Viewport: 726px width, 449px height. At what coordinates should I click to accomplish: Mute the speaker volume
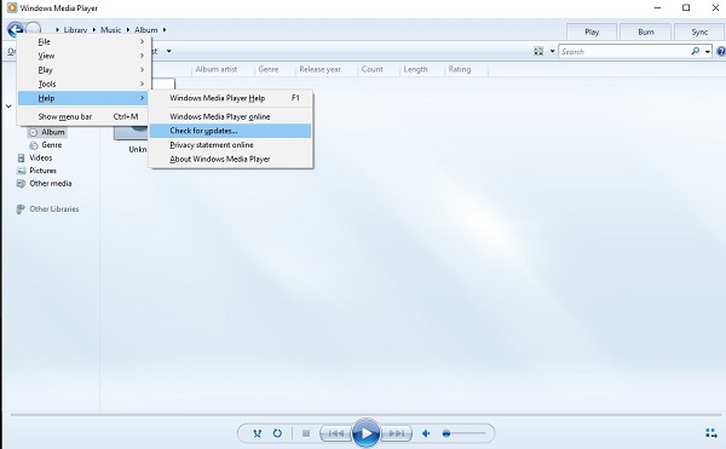[426, 433]
